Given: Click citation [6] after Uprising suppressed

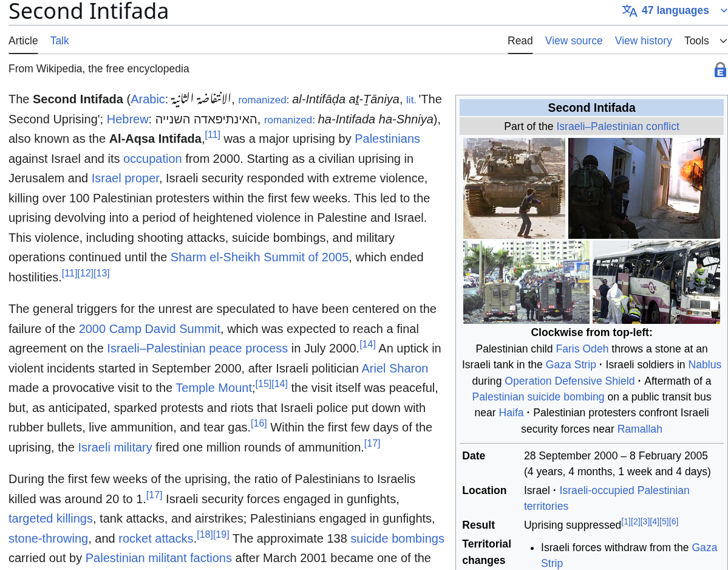Looking at the screenshot, I should [x=674, y=521].
